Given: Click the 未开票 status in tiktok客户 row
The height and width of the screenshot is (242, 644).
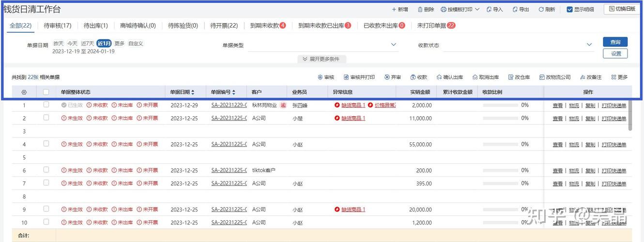Looking at the screenshot, I should [x=147, y=170].
